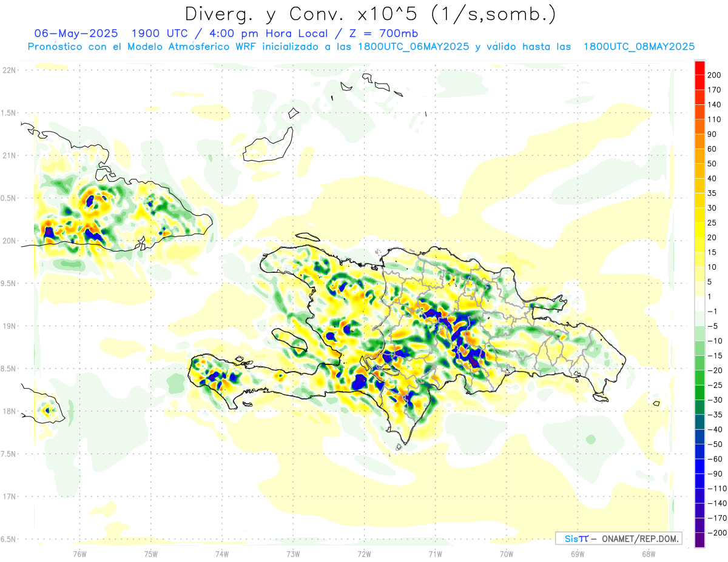Click the '17N' latitude label
The image size is (728, 562).
click(x=9, y=497)
